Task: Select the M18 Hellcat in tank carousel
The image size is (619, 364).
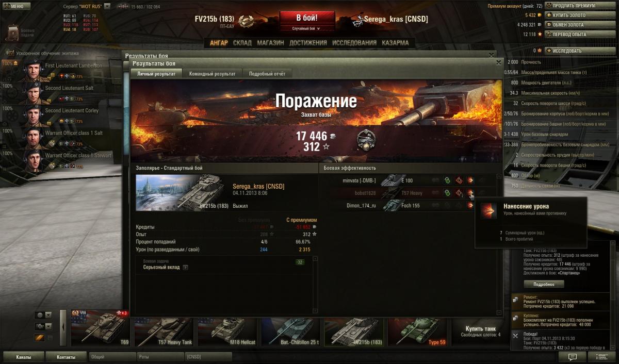Action: (229, 332)
